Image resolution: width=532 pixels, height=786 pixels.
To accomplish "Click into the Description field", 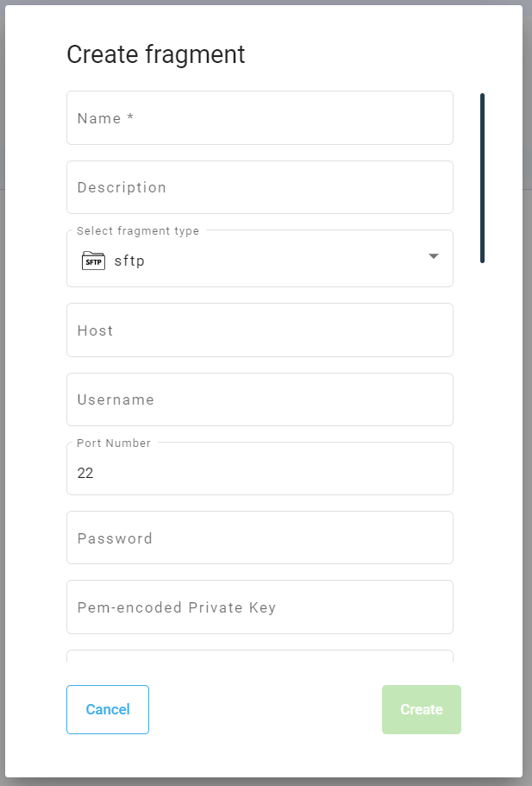I will pyautogui.click(x=259, y=187).
